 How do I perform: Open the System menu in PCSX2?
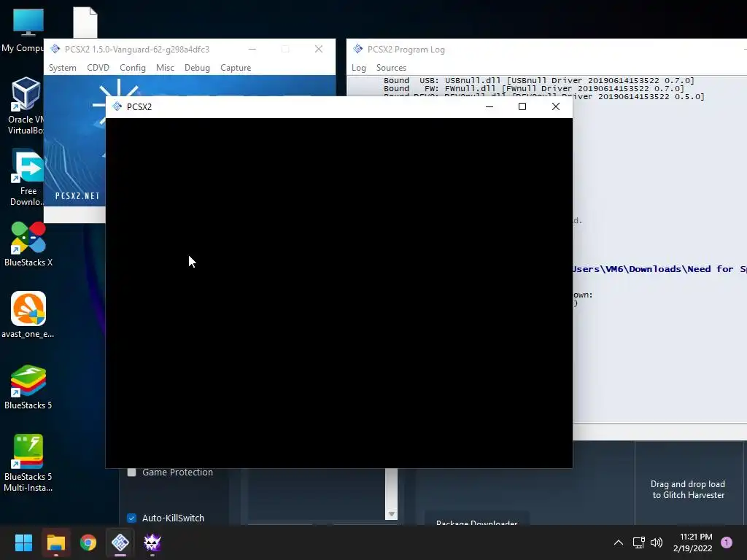(63, 68)
